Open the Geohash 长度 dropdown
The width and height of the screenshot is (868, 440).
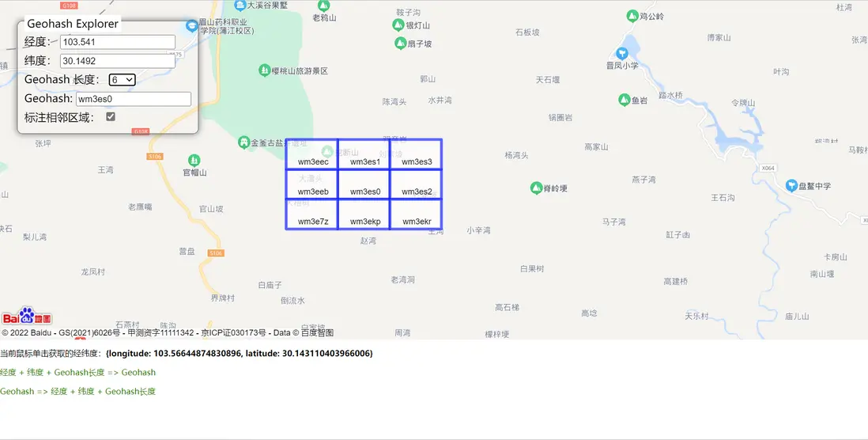tap(122, 80)
